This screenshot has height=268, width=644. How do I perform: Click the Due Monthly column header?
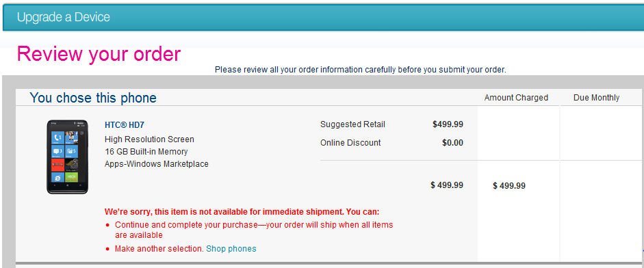pos(596,98)
